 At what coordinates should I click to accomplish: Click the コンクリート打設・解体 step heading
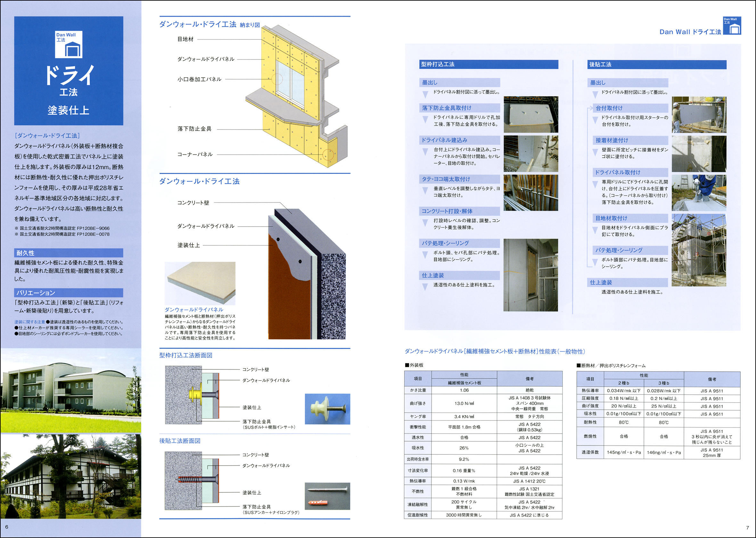click(x=459, y=211)
